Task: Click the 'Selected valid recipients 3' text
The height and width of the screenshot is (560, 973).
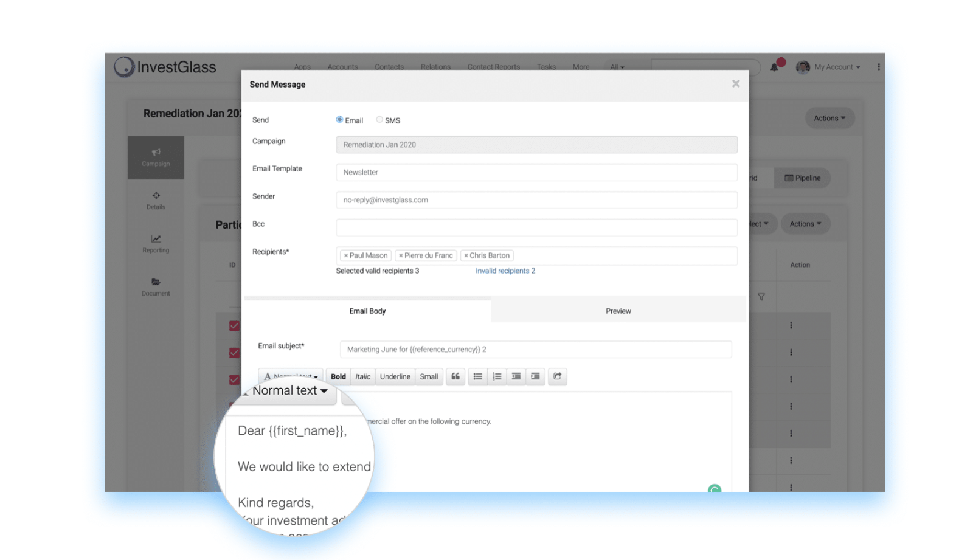Action: [x=378, y=271]
